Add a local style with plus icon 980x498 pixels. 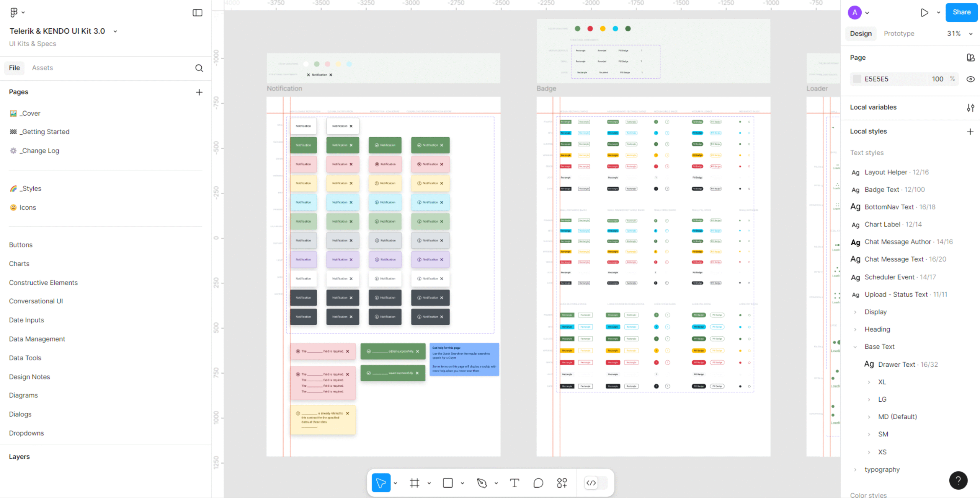pyautogui.click(x=970, y=132)
